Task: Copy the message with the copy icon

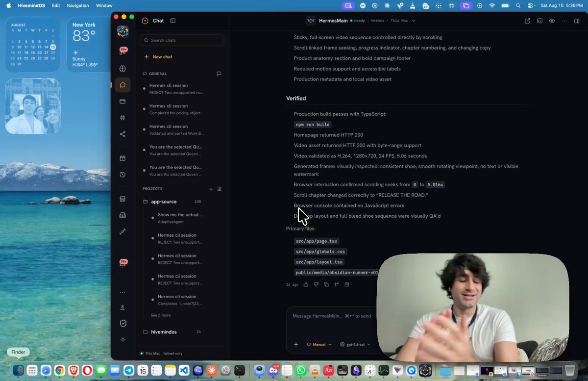Action: (326, 284)
